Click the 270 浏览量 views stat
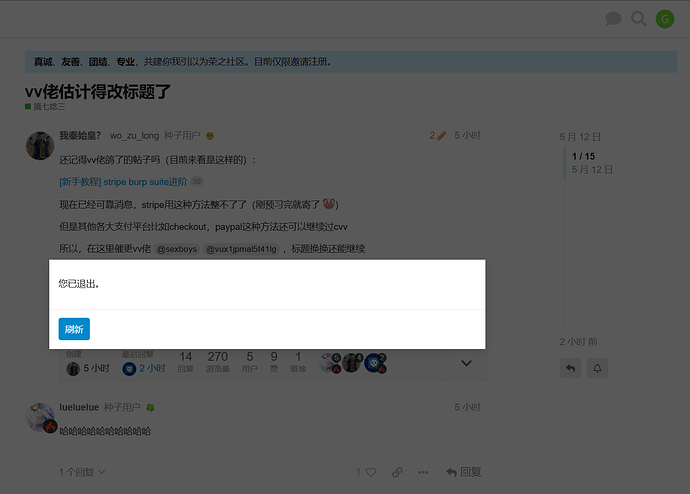690x494 pixels. coord(218,362)
